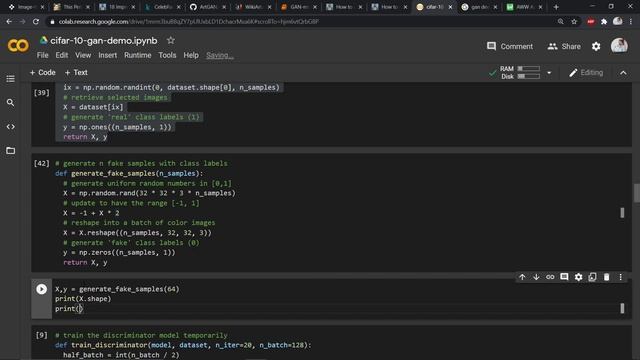
Task: Click the def train_discriminator line
Action: point(183,345)
